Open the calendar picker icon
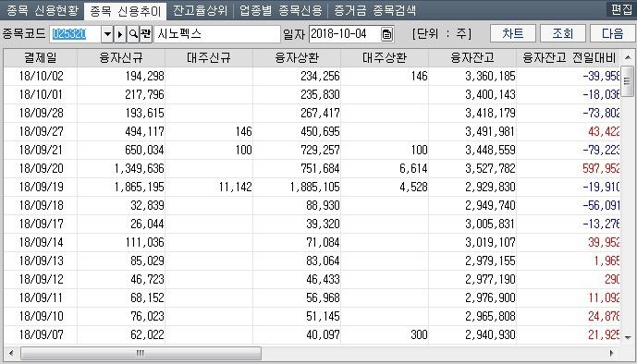This screenshot has height=364, width=637. [x=387, y=34]
